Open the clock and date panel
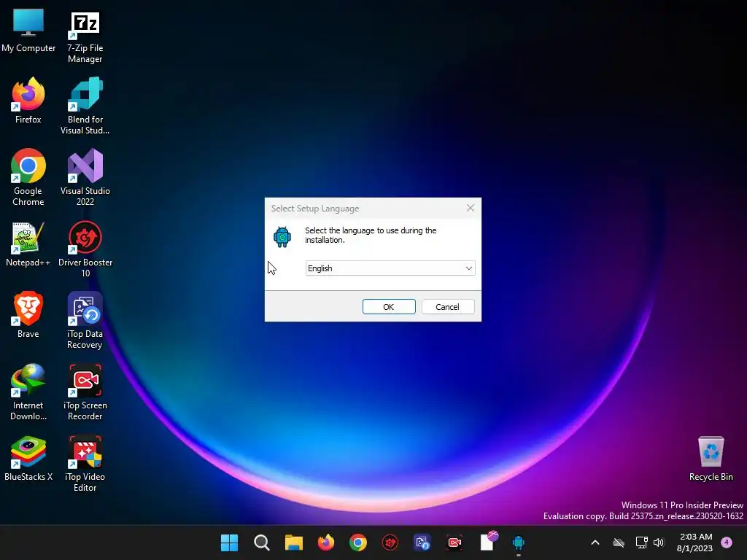Screen dimensions: 747x560 695,542
